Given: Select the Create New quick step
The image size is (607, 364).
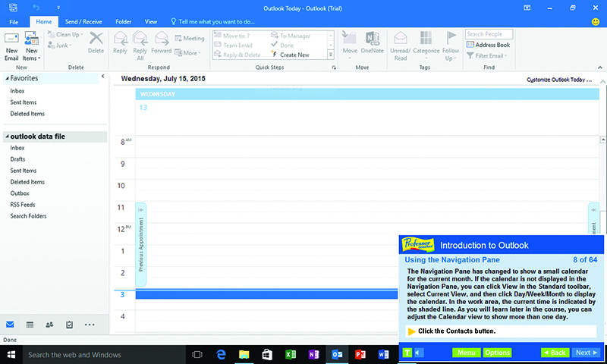Looking at the screenshot, I should [291, 55].
